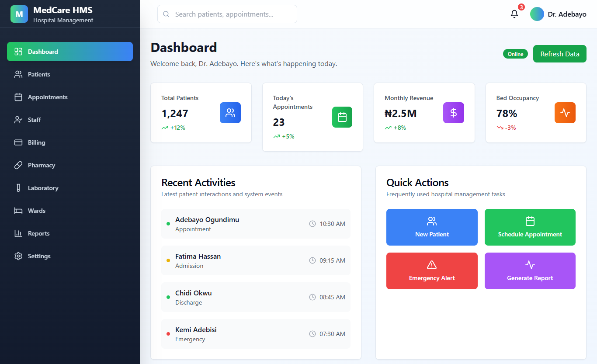
Task: Click the MedCare HMS logo icon
Action: (19, 14)
